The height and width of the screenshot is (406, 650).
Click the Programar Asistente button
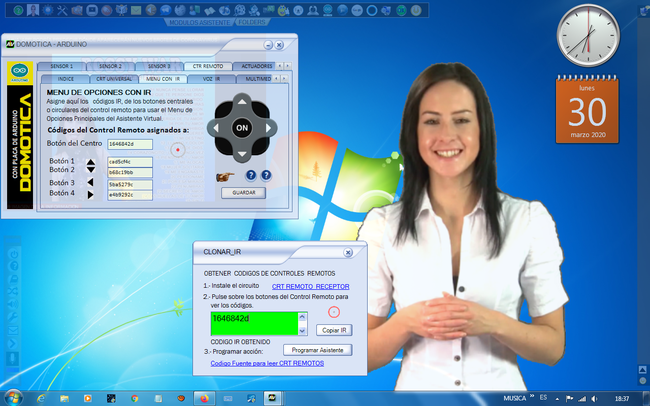point(318,350)
